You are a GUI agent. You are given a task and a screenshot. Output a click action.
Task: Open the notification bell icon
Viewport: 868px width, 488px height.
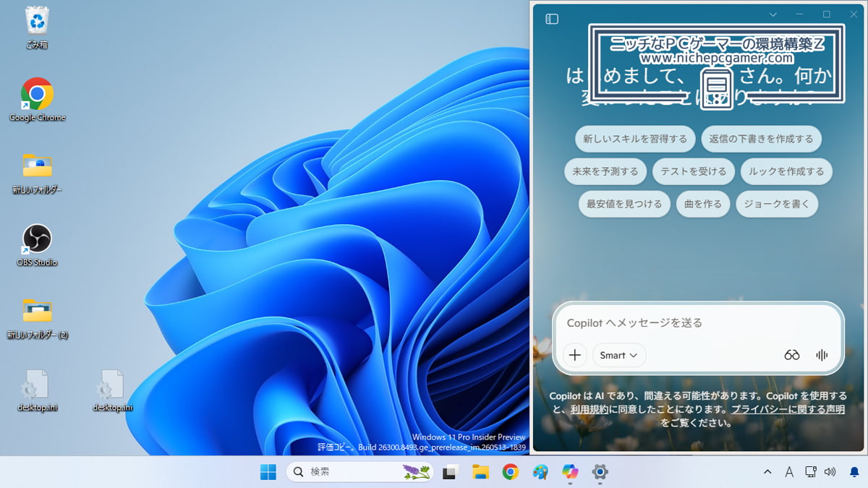854,472
